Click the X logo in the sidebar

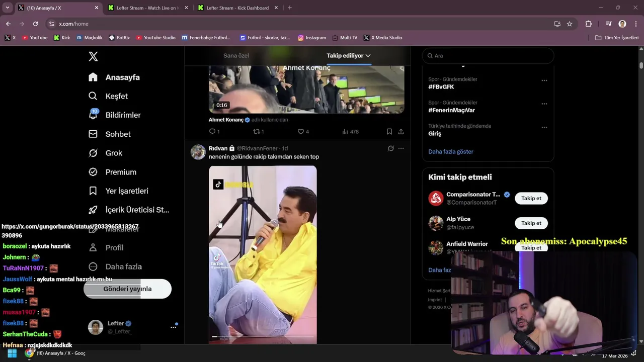pos(93,56)
